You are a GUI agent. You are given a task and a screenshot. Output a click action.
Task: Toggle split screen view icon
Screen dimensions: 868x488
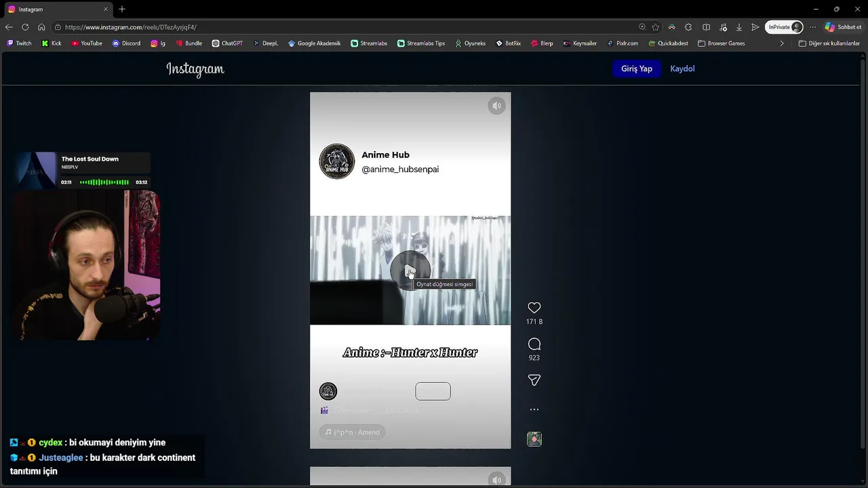click(706, 27)
